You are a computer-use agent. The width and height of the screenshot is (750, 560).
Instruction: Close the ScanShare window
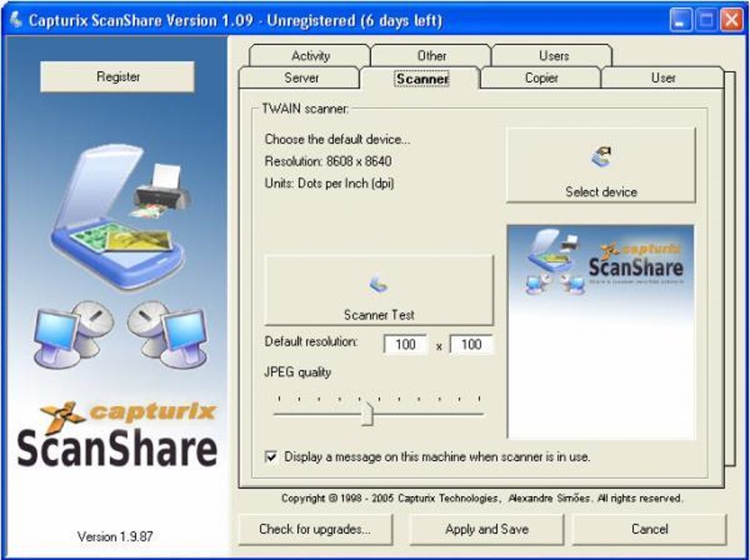pyautogui.click(x=732, y=21)
